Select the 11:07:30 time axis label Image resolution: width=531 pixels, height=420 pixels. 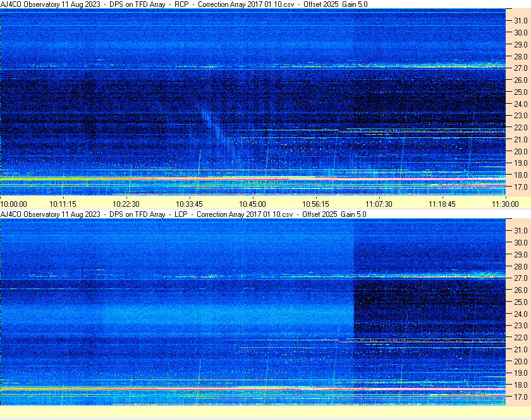pos(379,204)
